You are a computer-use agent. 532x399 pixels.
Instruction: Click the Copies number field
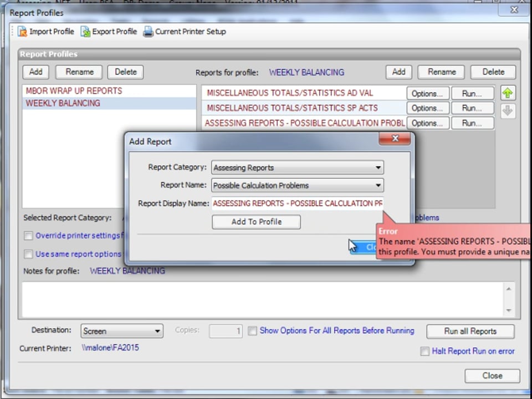click(226, 331)
